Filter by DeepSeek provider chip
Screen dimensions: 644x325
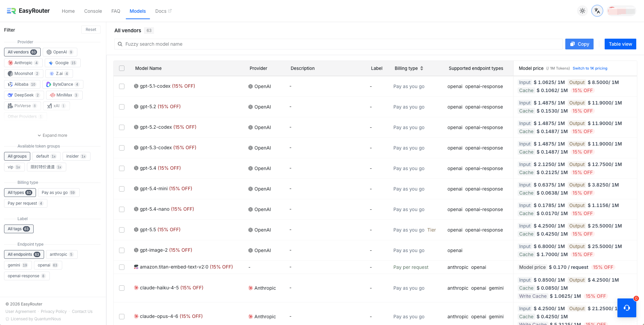24,95
